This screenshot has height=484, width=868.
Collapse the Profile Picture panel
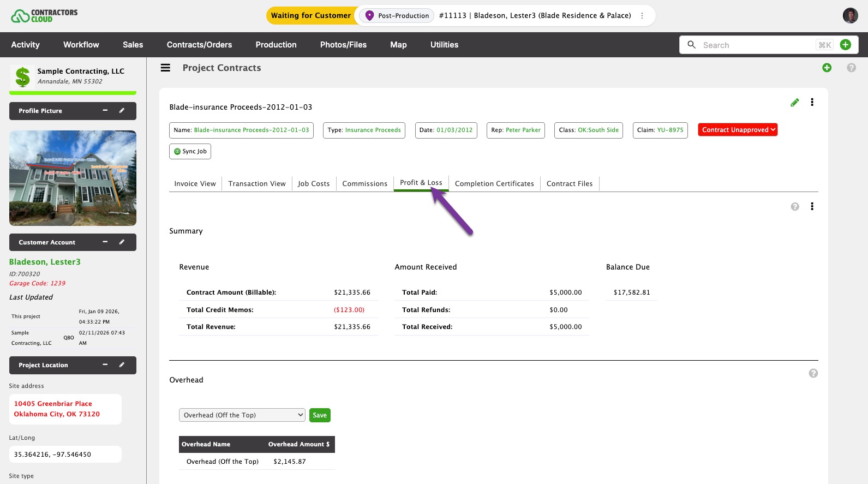coord(105,111)
